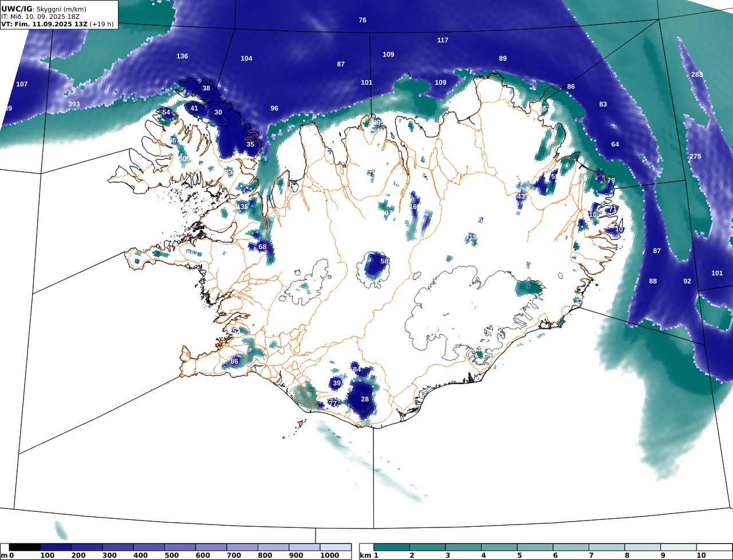Click the visibility value 84 in south Iceland

(x=357, y=369)
